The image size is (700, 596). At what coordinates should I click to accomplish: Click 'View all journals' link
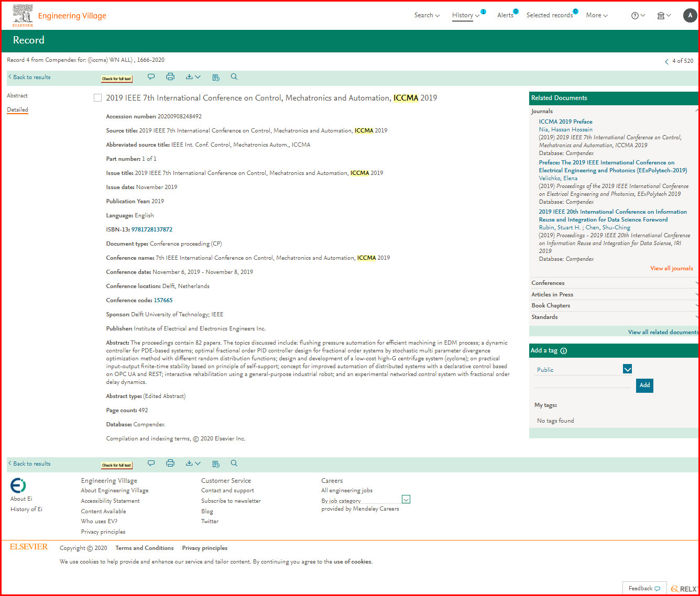point(672,268)
